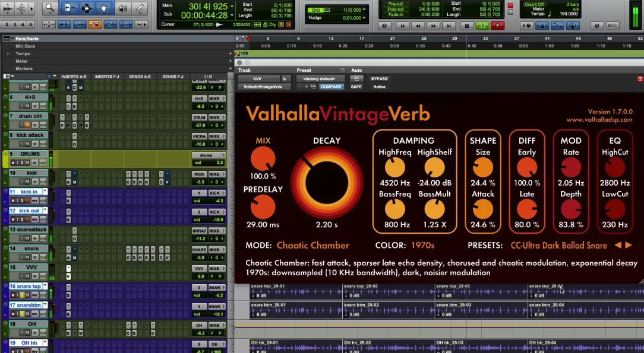This screenshot has height=353, width=644.
Task: Open the CC-Ultra Dark Ballad Snare preset menu
Action: (x=558, y=246)
